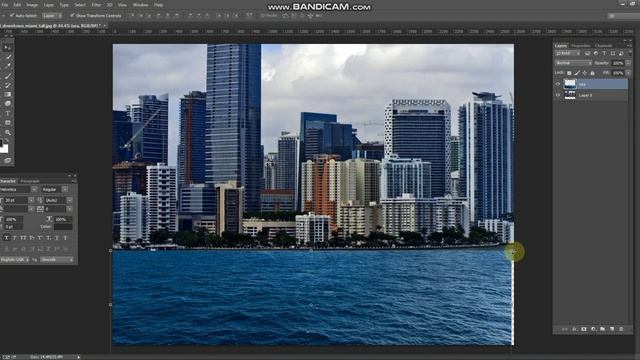Open the English USA language dropdown

click(15, 260)
